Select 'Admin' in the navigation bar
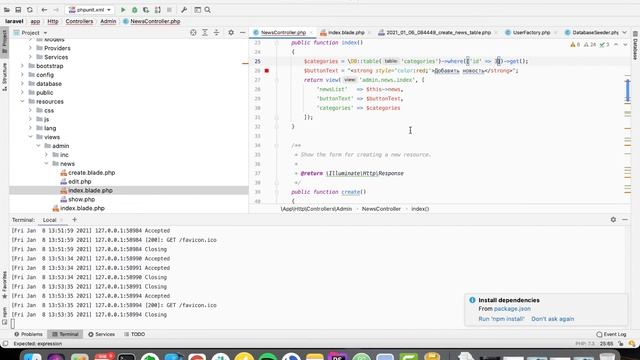This screenshot has width=640, height=360. [x=108, y=21]
